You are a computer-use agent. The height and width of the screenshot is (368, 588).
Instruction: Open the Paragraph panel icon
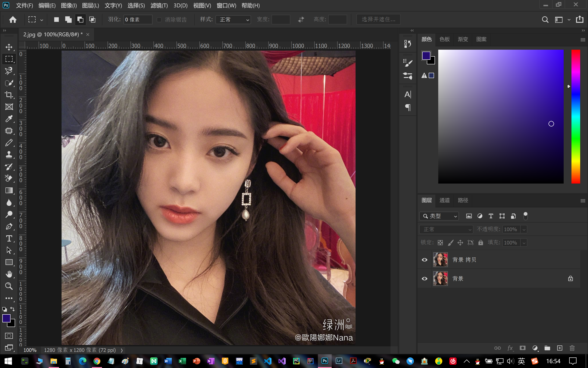pos(408,107)
